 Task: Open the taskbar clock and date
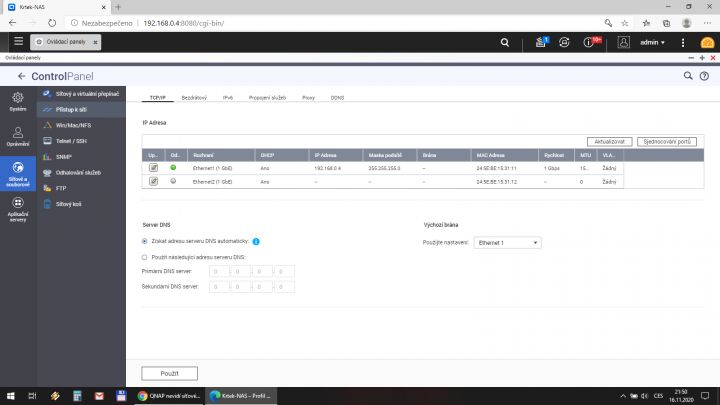click(681, 396)
